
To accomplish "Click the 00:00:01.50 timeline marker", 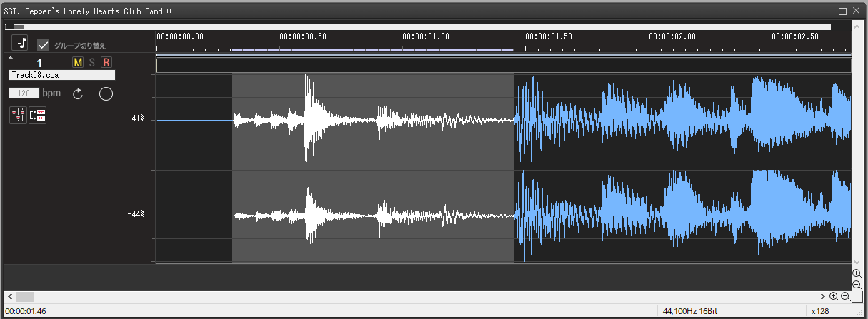I will click(x=548, y=36).
